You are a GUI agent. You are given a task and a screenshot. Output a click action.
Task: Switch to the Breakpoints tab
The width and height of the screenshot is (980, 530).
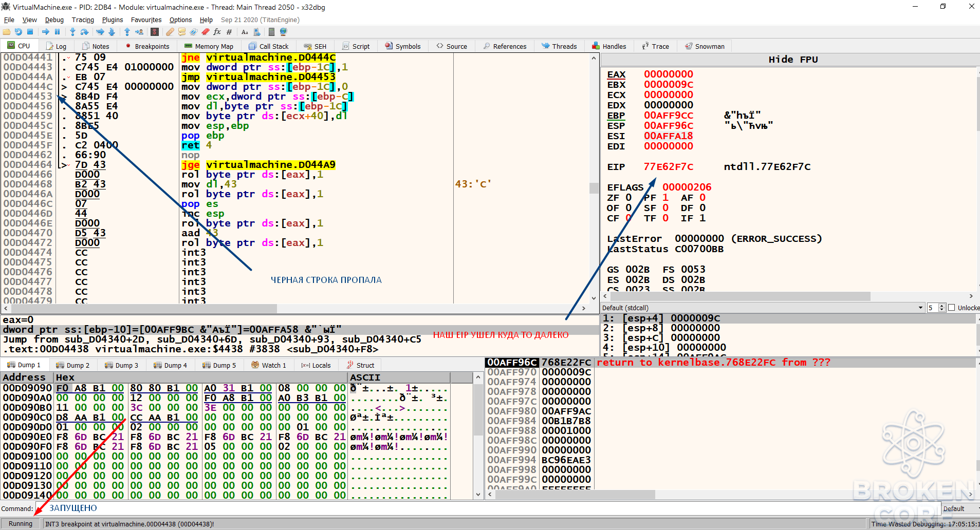147,46
